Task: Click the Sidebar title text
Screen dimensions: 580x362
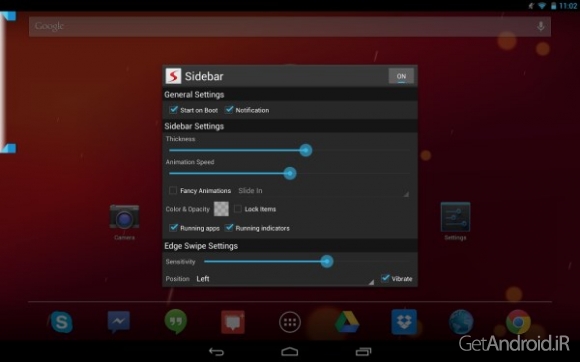Action: (204, 76)
